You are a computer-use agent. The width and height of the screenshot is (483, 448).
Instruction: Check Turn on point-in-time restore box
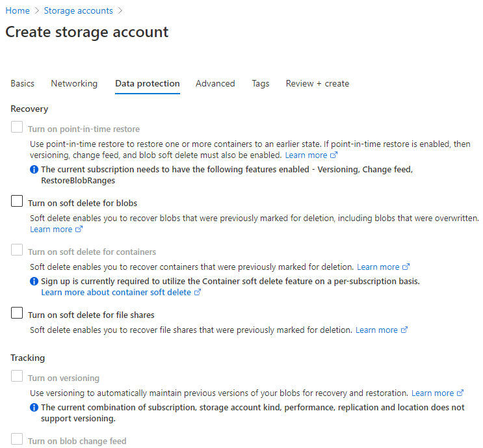(17, 128)
